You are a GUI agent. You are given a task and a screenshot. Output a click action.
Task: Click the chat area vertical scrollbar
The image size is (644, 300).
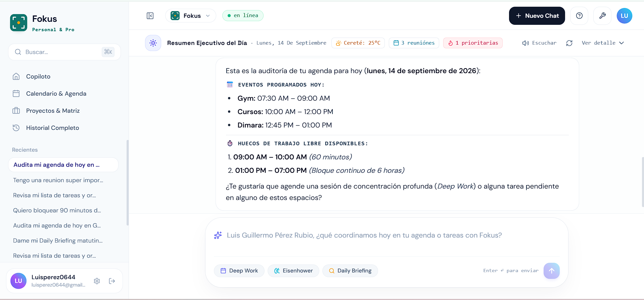click(x=642, y=181)
